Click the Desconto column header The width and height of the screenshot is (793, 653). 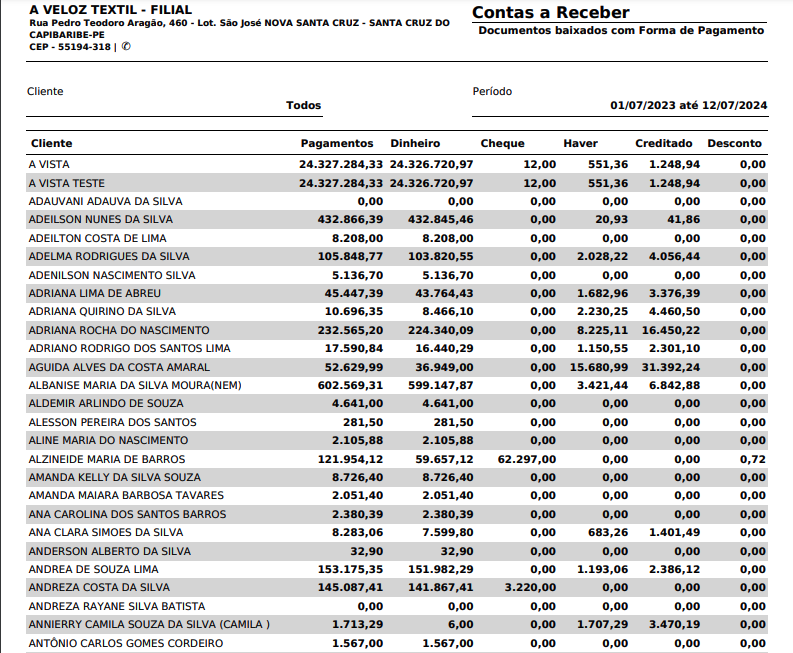(x=735, y=144)
